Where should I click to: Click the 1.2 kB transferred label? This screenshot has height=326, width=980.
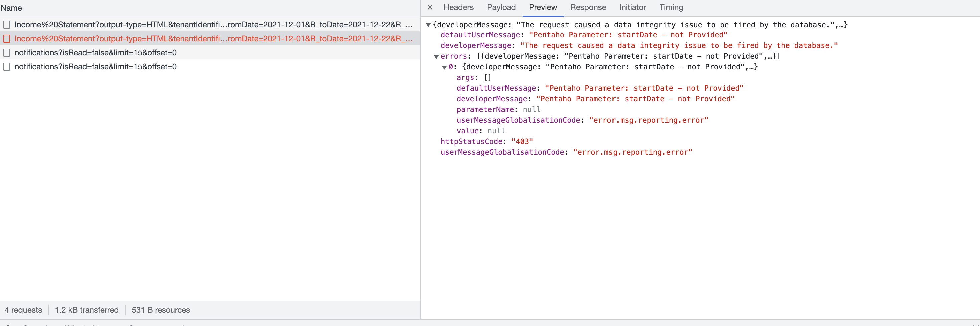click(x=87, y=310)
